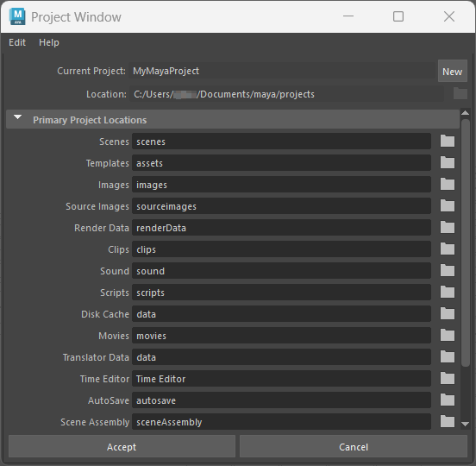This screenshot has width=476, height=466.
Task: Browse folder for Source Images location
Action: click(448, 206)
